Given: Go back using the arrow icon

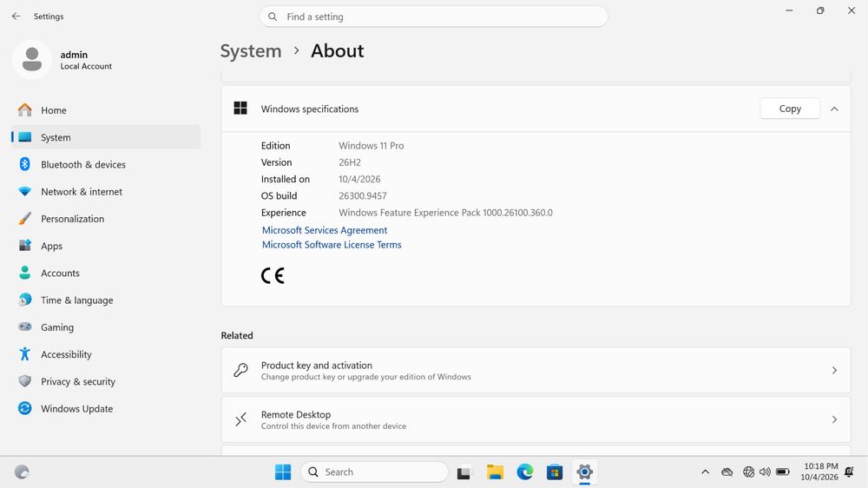Looking at the screenshot, I should 16,16.
